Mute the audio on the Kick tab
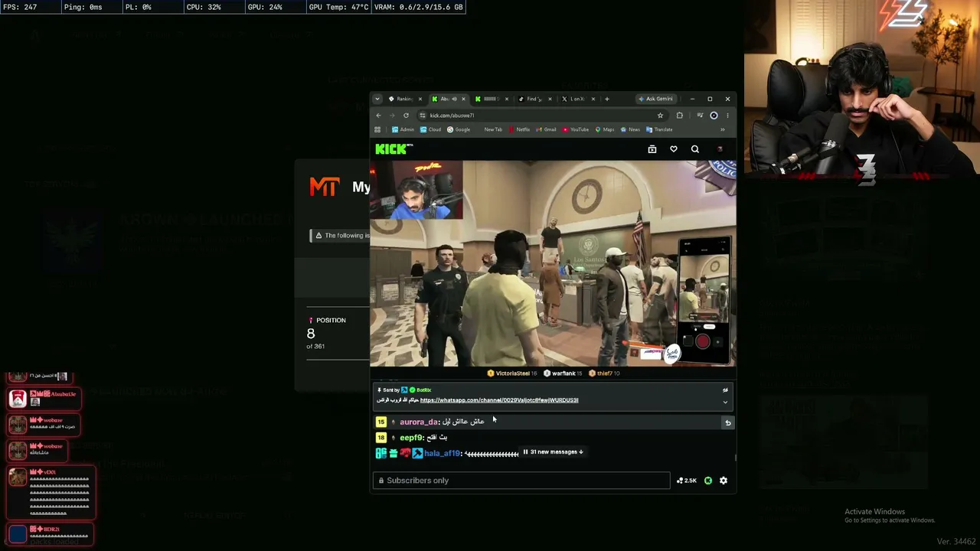This screenshot has width=980, height=551. [x=454, y=99]
